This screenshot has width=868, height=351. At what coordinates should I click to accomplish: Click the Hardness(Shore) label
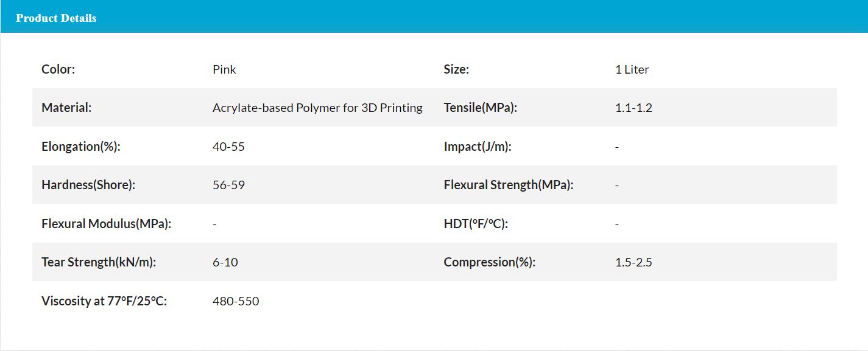pyautogui.click(x=88, y=185)
